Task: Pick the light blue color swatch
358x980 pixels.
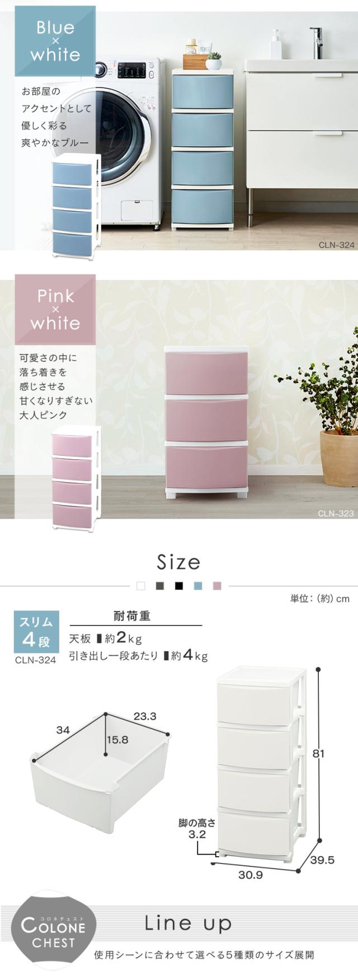Action: coord(198,586)
